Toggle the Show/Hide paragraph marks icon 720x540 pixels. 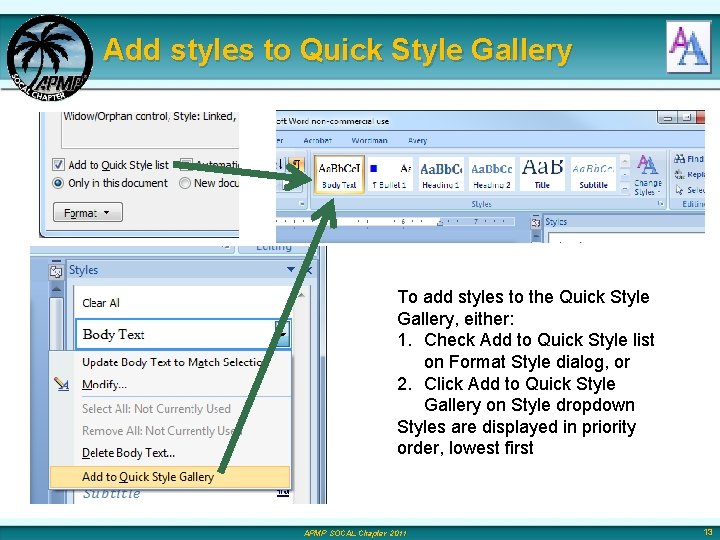coord(296,164)
